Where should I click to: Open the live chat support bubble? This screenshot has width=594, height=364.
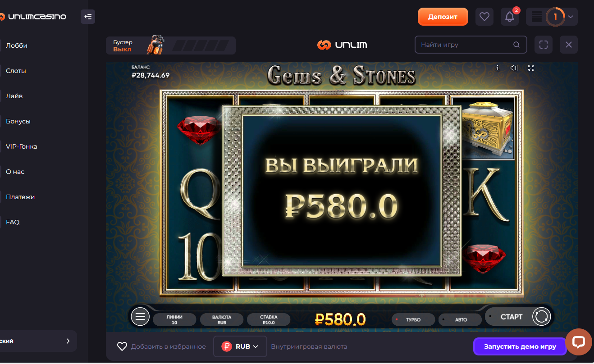(x=579, y=342)
